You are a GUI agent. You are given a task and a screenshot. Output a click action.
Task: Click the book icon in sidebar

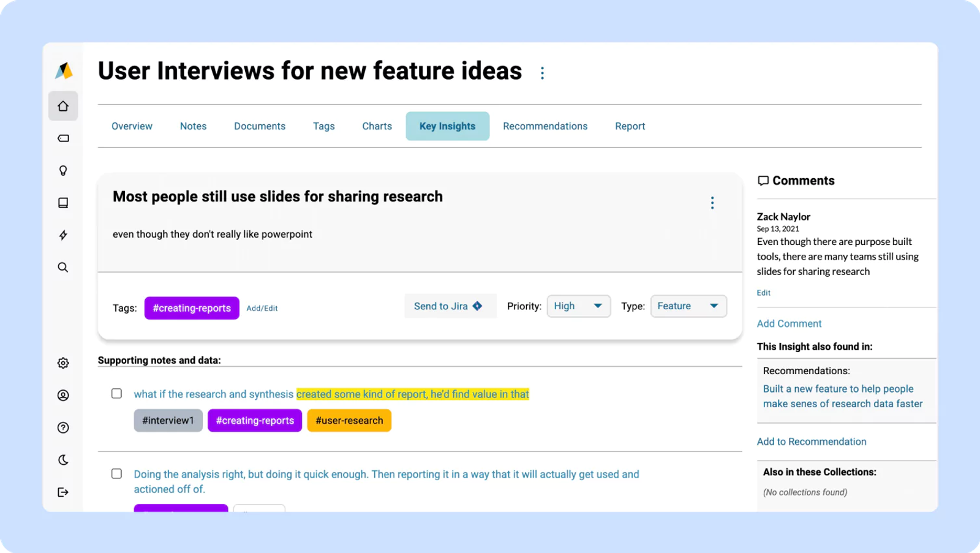pos(63,203)
